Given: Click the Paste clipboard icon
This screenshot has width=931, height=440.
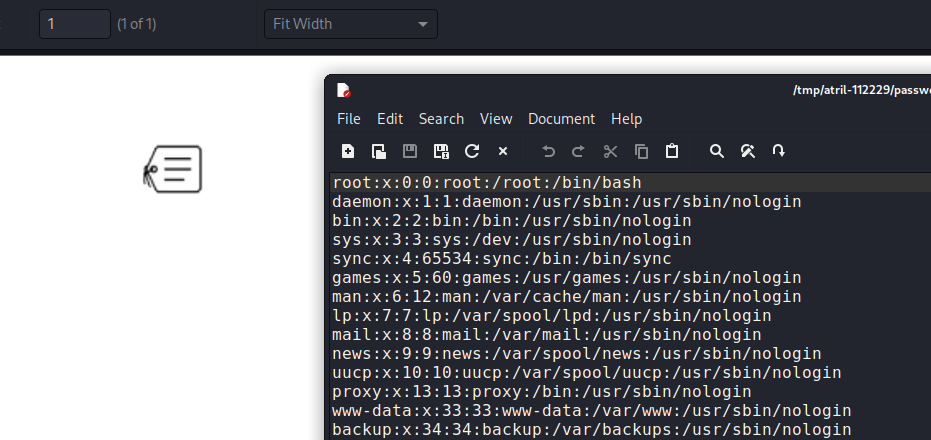Looking at the screenshot, I should 672,151.
